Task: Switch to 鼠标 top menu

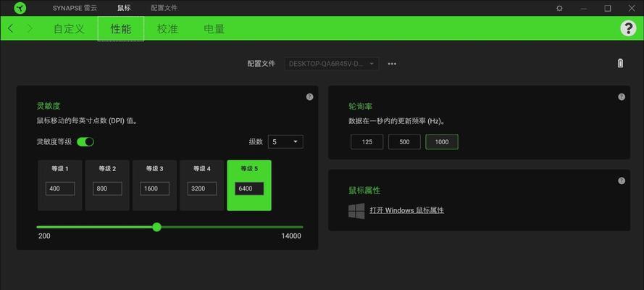Action: click(124, 8)
